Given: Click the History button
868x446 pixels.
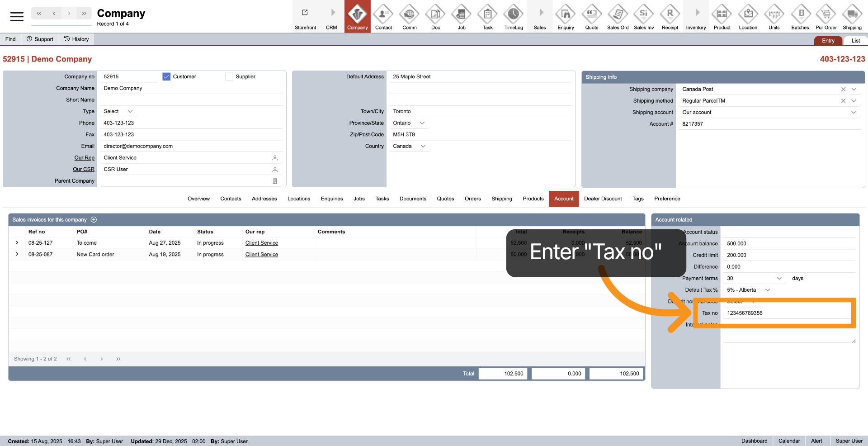Looking at the screenshot, I should coord(76,39).
